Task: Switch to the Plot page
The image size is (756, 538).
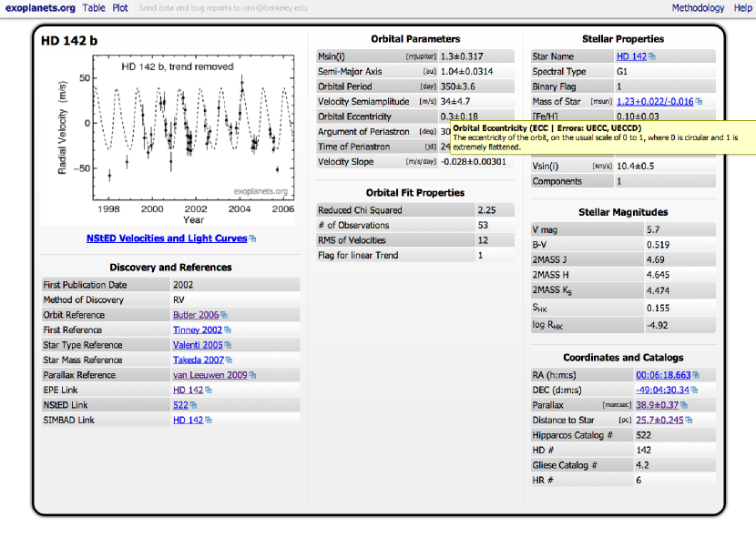Action: coord(120,8)
